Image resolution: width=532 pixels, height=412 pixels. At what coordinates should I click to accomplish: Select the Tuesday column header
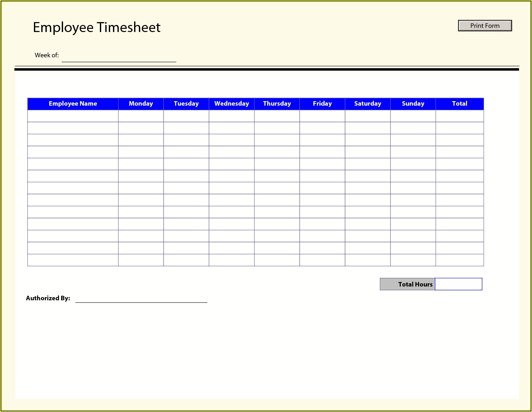click(x=186, y=104)
